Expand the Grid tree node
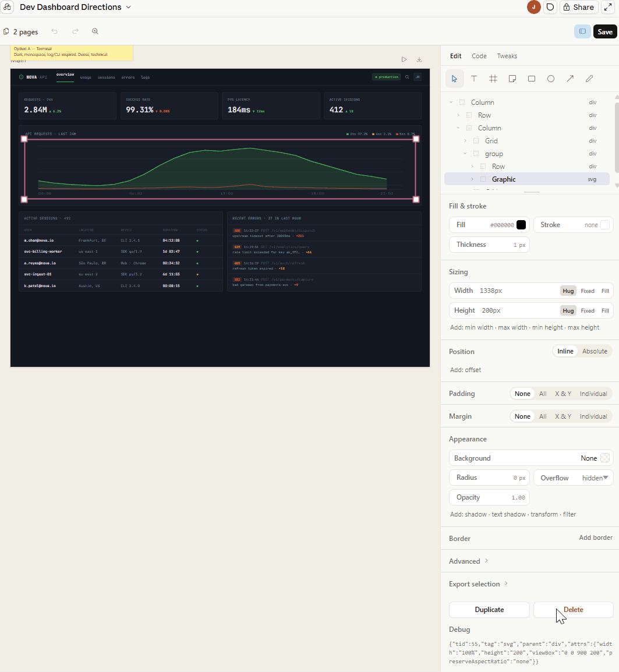Viewport: 619px width, 672px height. [x=465, y=141]
